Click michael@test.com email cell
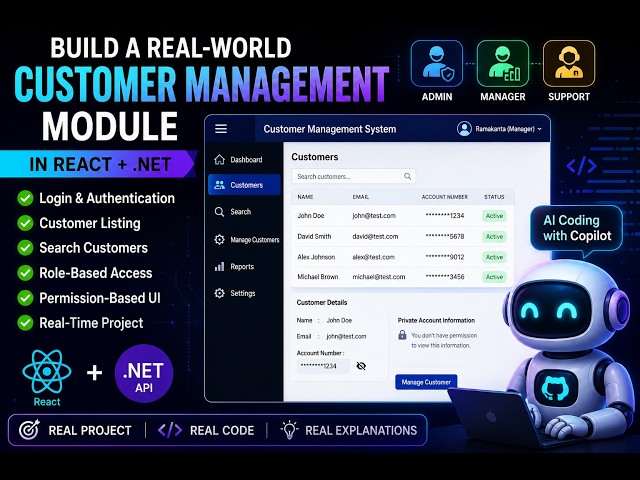Screen dimensions: 640x480 pos(379,277)
